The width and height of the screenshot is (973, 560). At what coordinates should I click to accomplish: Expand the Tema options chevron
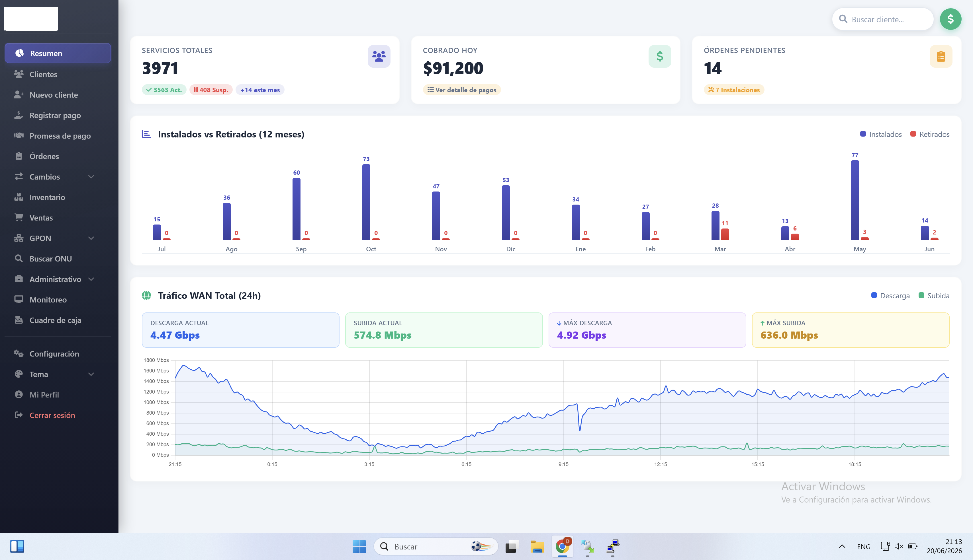point(91,374)
